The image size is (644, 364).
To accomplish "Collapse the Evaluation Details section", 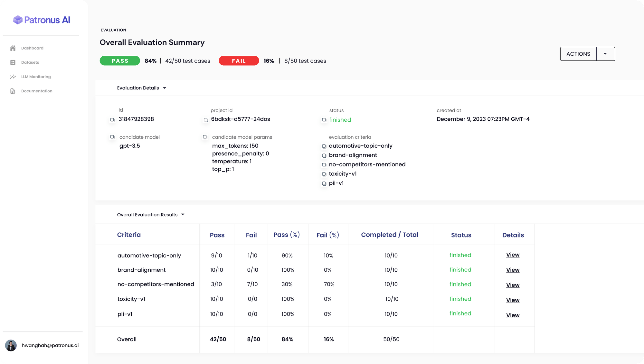I will [x=165, y=88].
